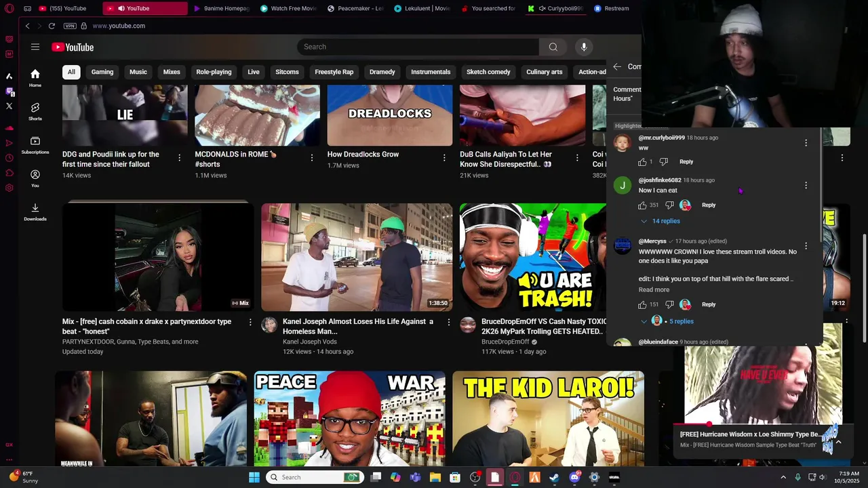Open Windows Start menu
Viewport: 868px width, 488px height.
[x=254, y=477]
